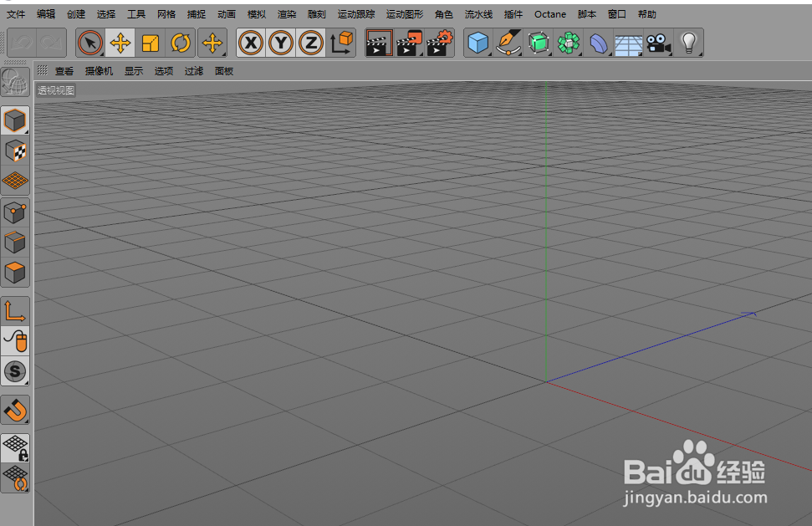812x526 pixels.
Task: Open the 插件 menu
Action: [x=513, y=14]
